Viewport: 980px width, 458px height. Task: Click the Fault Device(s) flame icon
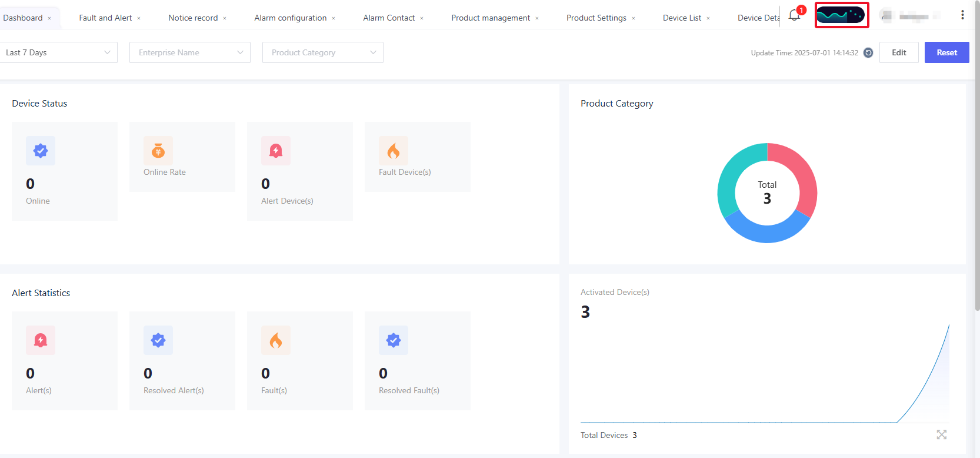394,151
